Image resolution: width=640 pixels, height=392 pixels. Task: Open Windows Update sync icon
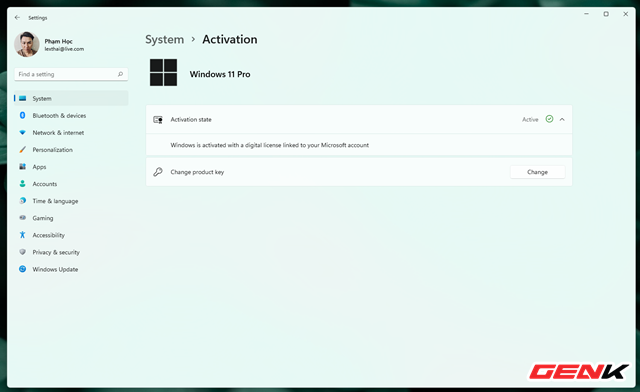click(23, 269)
